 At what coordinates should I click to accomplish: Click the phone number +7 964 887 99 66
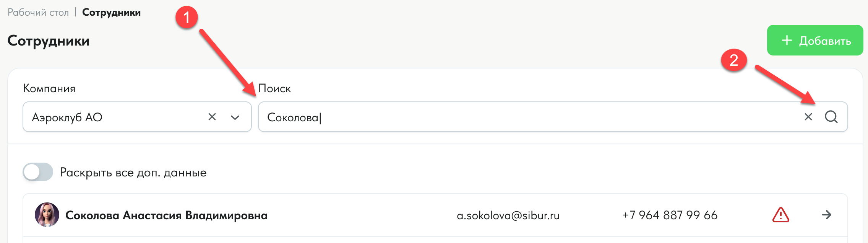coord(670,215)
